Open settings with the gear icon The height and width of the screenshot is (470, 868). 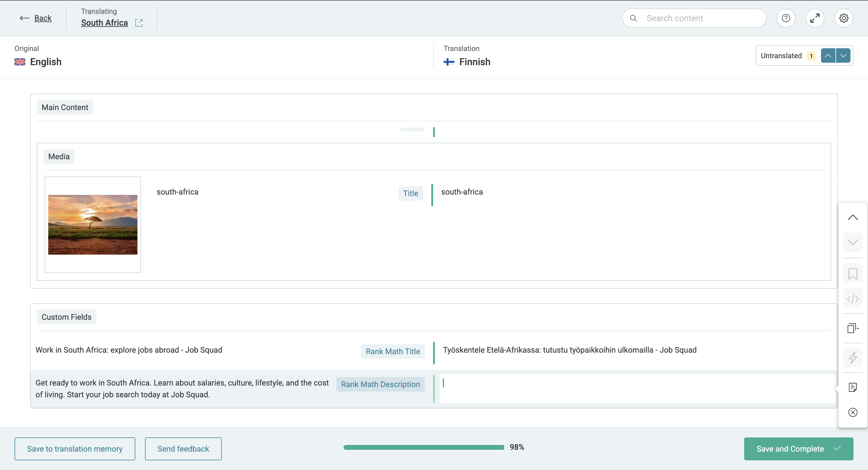pos(843,18)
